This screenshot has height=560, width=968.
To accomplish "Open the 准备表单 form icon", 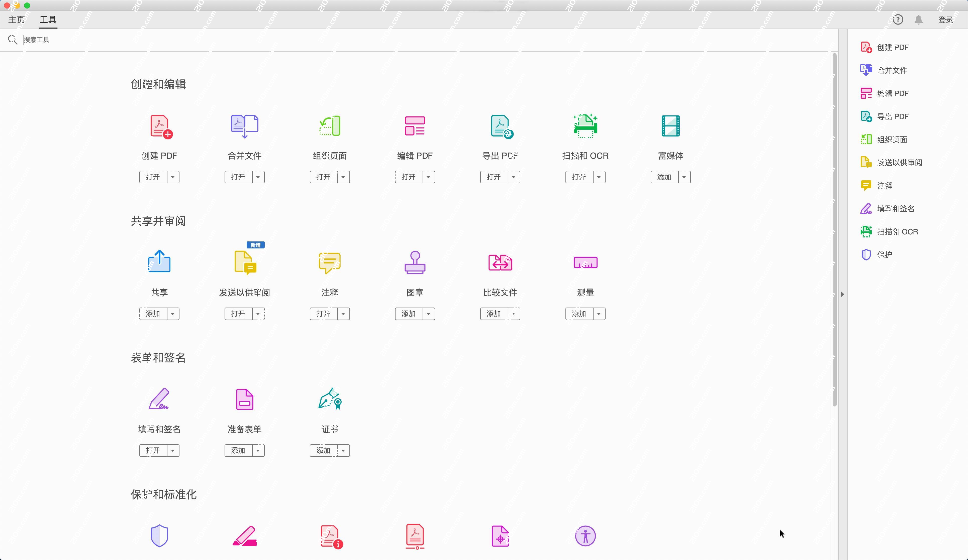I will 245,399.
